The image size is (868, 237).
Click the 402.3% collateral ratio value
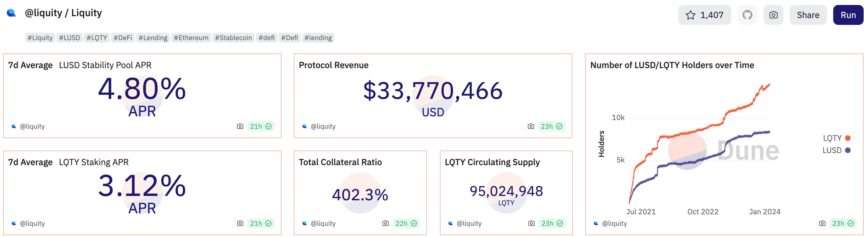pyautogui.click(x=360, y=195)
